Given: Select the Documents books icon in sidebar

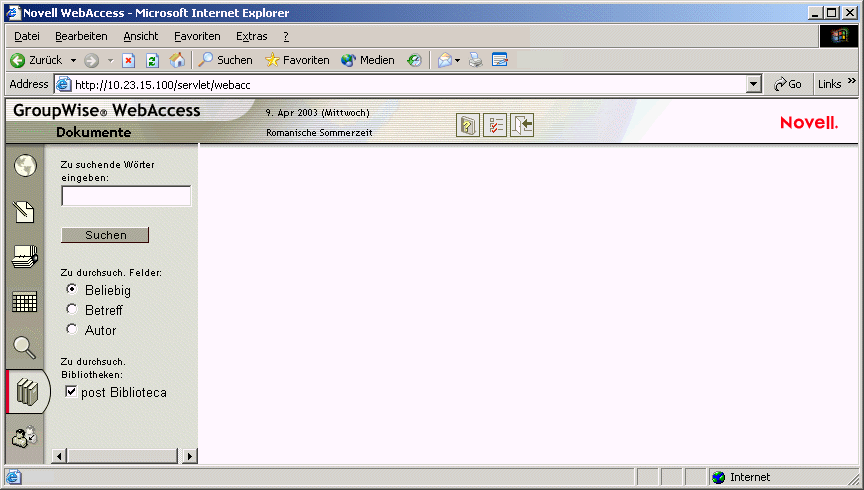Looking at the screenshot, I should point(27,392).
